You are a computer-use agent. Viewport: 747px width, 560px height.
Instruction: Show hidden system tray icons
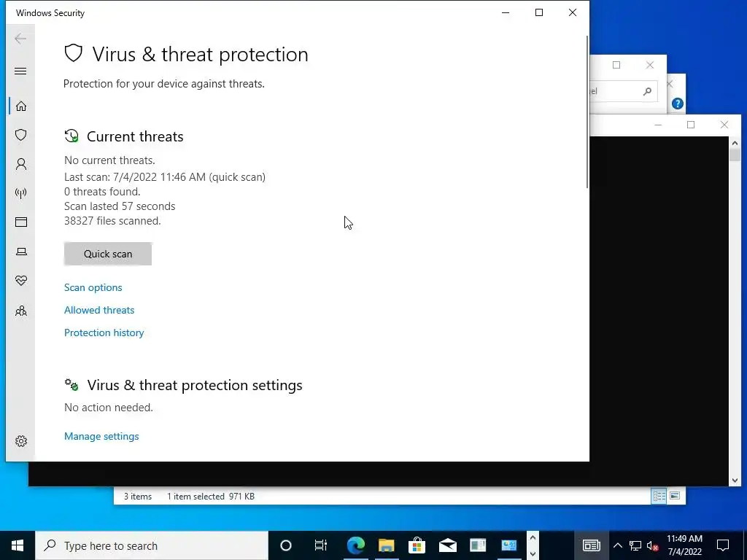point(618,545)
